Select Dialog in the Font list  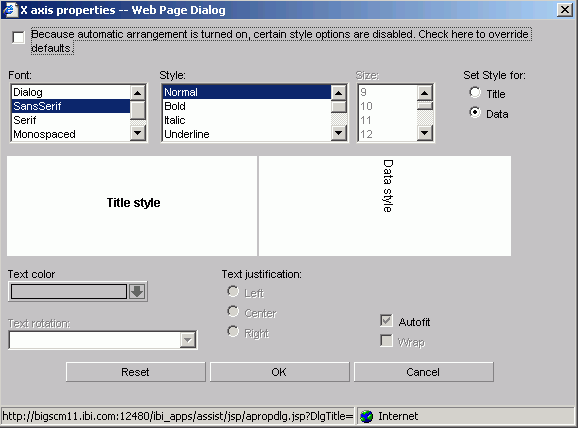pos(71,92)
